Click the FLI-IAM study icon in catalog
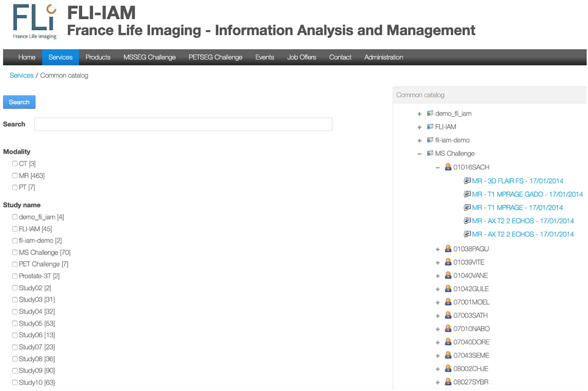This screenshot has width=588, height=391. pos(430,127)
